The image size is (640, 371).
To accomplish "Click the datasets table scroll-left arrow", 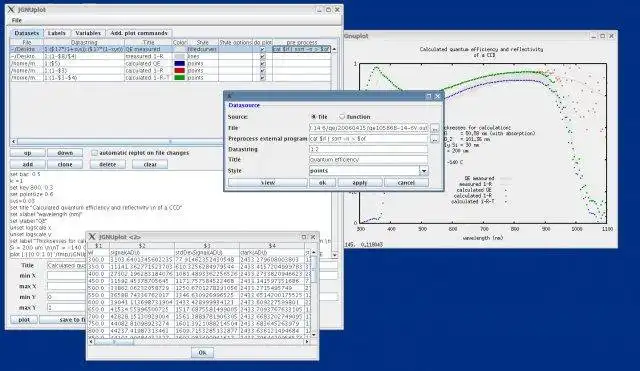I will (13, 142).
